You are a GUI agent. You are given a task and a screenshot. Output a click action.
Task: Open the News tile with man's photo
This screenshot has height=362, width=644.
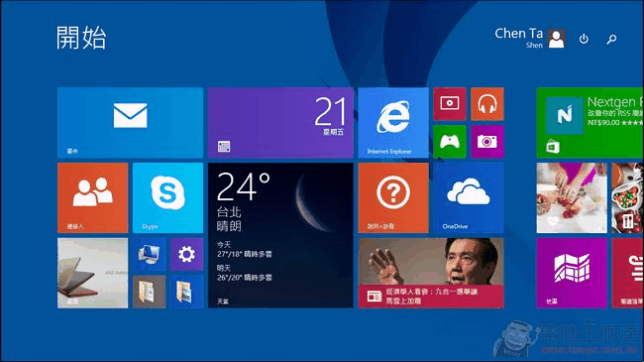pos(431,273)
